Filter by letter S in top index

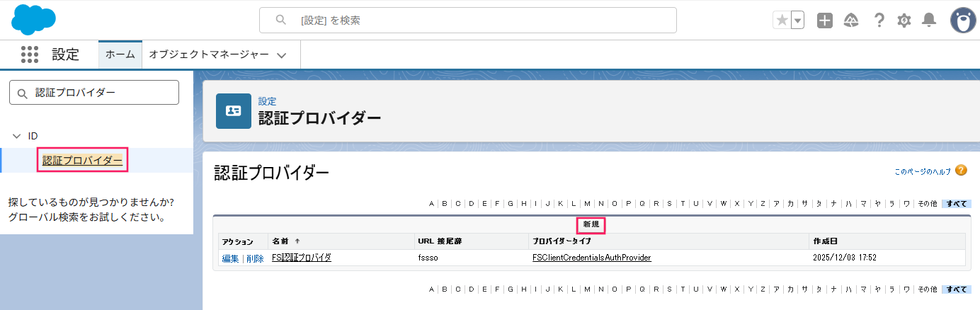click(669, 204)
